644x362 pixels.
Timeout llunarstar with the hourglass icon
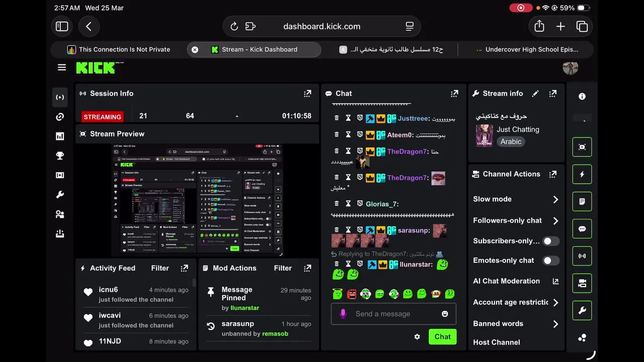tap(348, 264)
